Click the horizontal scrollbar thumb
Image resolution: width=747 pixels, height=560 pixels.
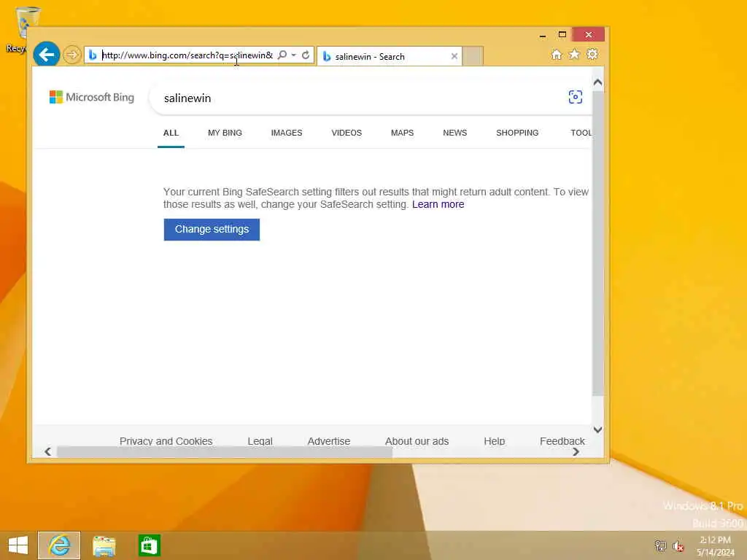(x=225, y=451)
